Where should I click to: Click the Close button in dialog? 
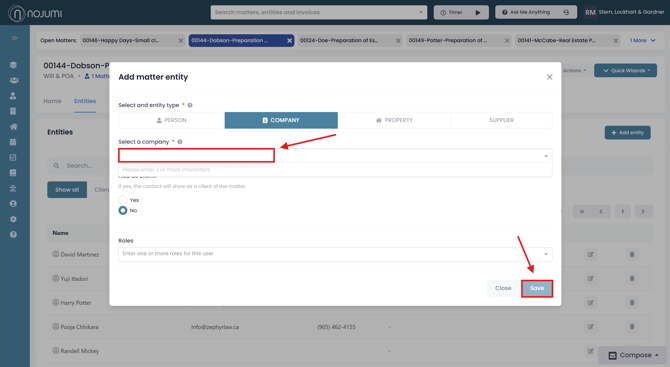coord(503,288)
